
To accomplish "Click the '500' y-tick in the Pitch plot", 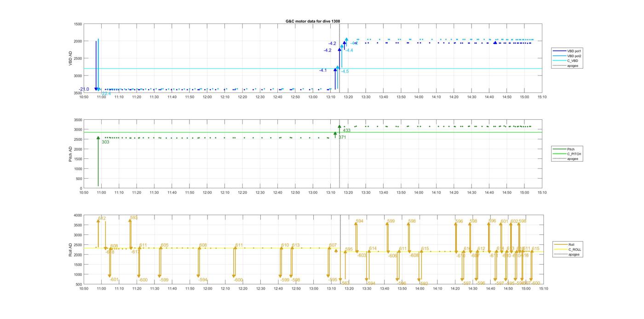I will coord(79,179).
